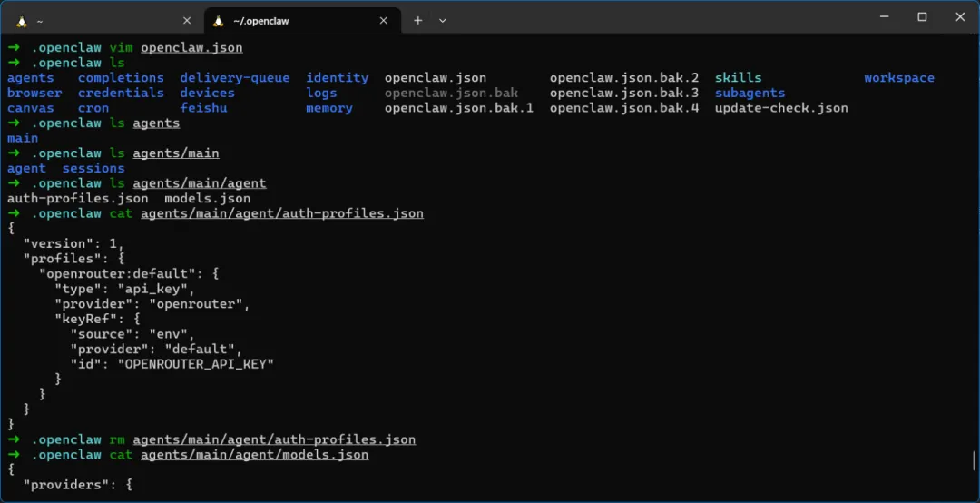Click the auth-profiles.json path in the rm command
Image resolution: width=980 pixels, height=503 pixels.
click(274, 439)
